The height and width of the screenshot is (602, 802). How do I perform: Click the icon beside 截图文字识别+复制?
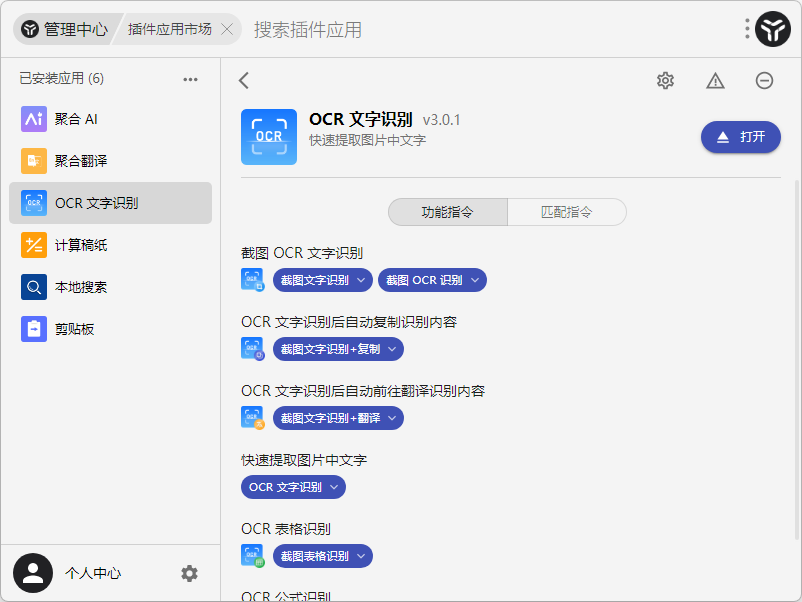253,349
